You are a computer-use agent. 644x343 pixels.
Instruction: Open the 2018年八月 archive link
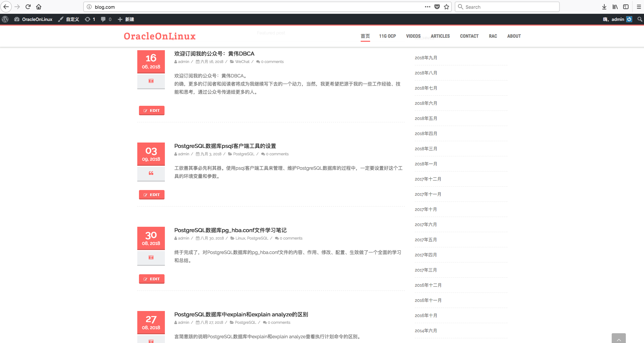pyautogui.click(x=426, y=73)
